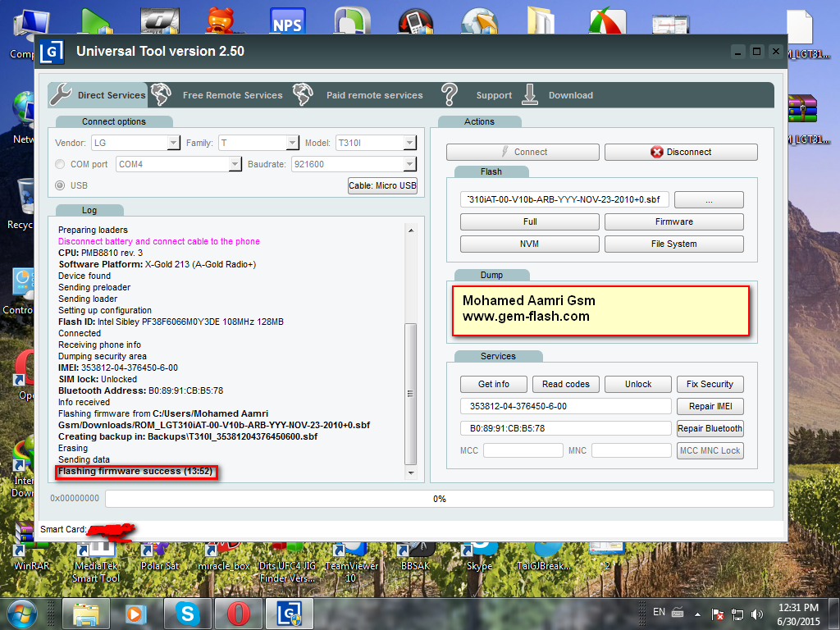Open Opera from the taskbar
840x630 pixels.
pyautogui.click(x=239, y=614)
